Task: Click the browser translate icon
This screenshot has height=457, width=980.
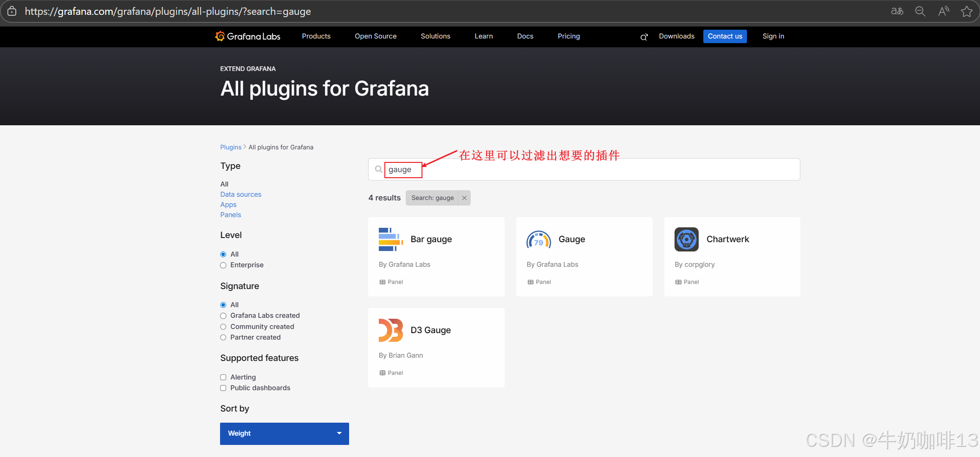Action: click(897, 11)
